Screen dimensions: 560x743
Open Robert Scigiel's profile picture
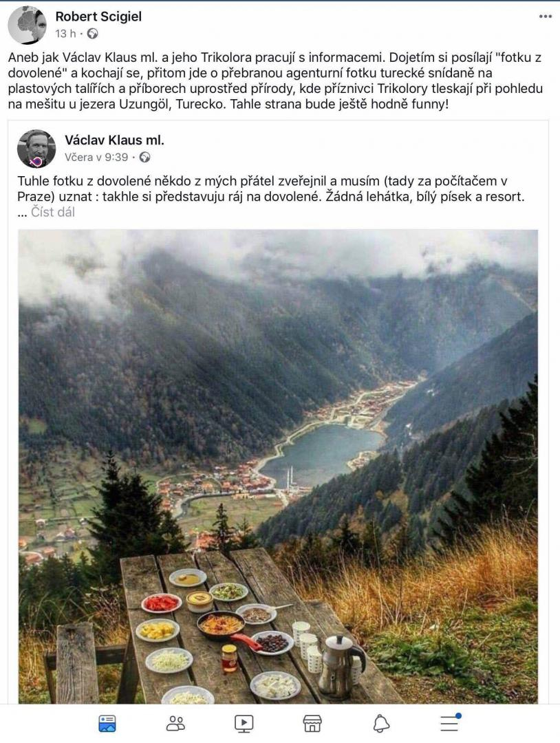pyautogui.click(x=28, y=25)
